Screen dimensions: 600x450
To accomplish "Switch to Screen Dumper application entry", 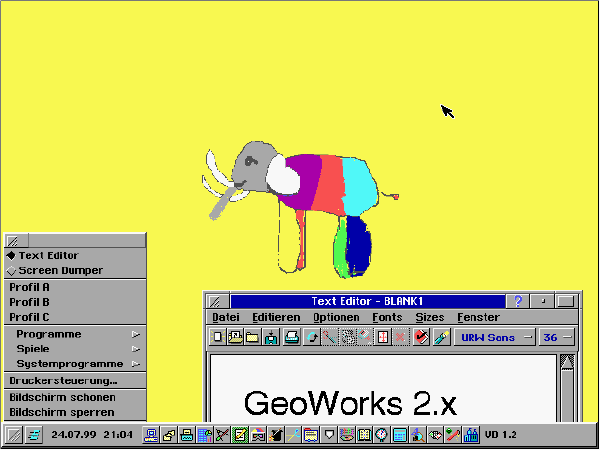I will tap(60, 270).
